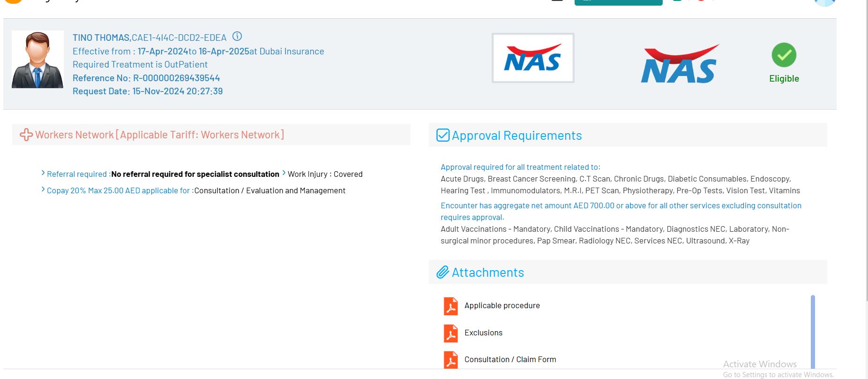The width and height of the screenshot is (868, 379).
Task: Click No referral required for specialist consultation
Action: [195, 174]
